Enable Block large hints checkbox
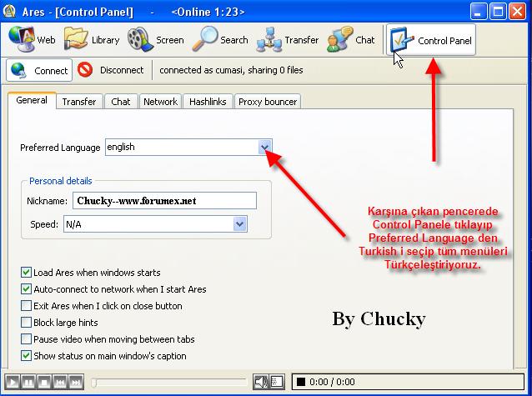Viewport: 532px width, 396px height. (27, 323)
